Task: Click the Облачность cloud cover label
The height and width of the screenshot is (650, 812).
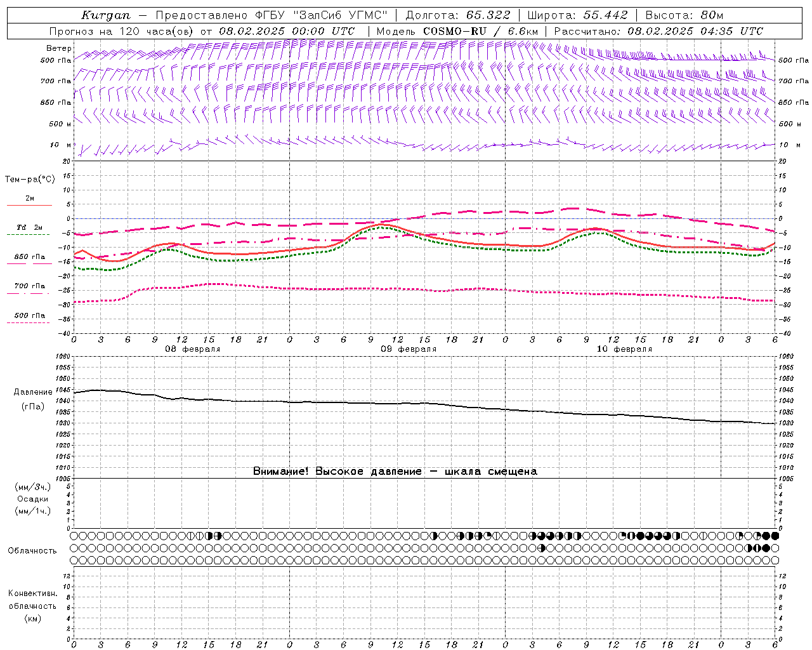Action: (32, 550)
